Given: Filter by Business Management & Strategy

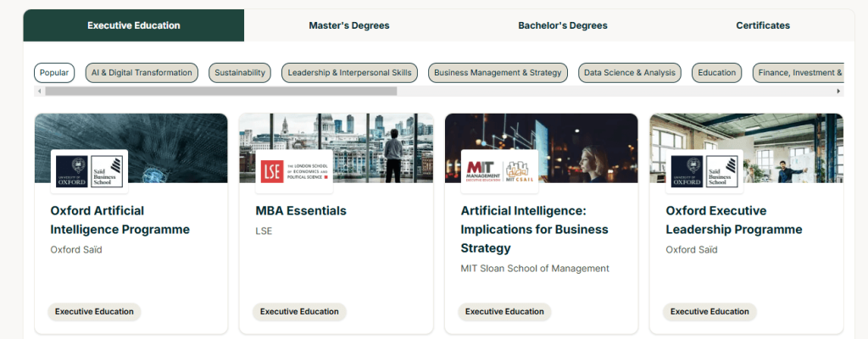Looking at the screenshot, I should pos(498,73).
